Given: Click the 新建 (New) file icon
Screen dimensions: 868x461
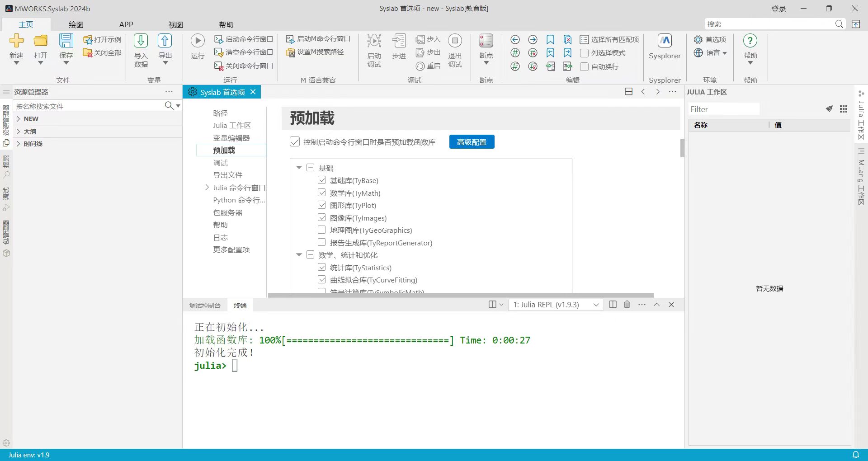Looking at the screenshot, I should coord(16,41).
